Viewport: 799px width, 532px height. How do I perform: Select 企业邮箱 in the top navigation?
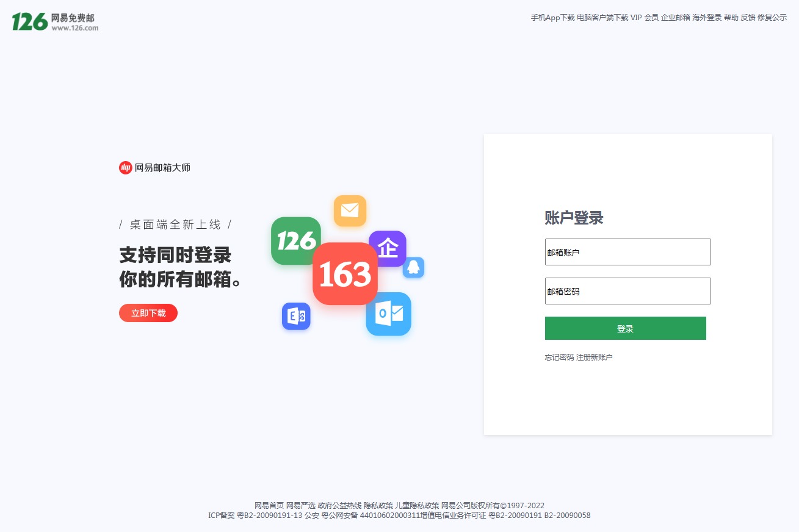point(675,18)
